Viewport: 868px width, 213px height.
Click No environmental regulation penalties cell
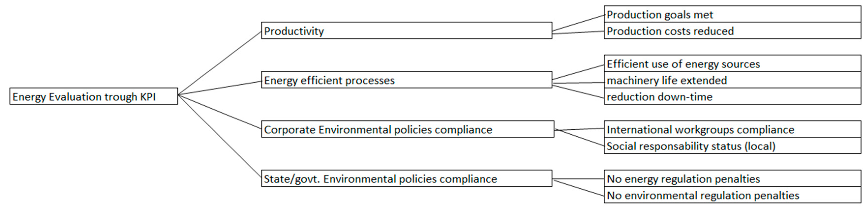tap(732, 195)
